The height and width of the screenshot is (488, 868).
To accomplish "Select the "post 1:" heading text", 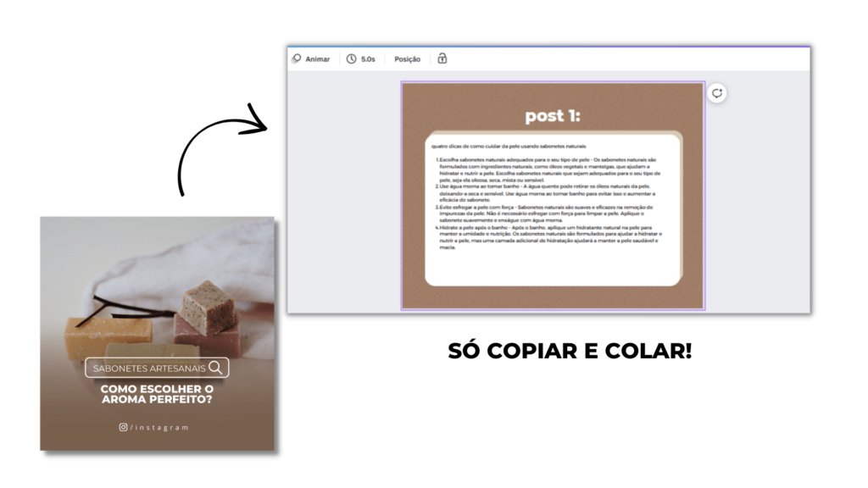I will click(552, 115).
